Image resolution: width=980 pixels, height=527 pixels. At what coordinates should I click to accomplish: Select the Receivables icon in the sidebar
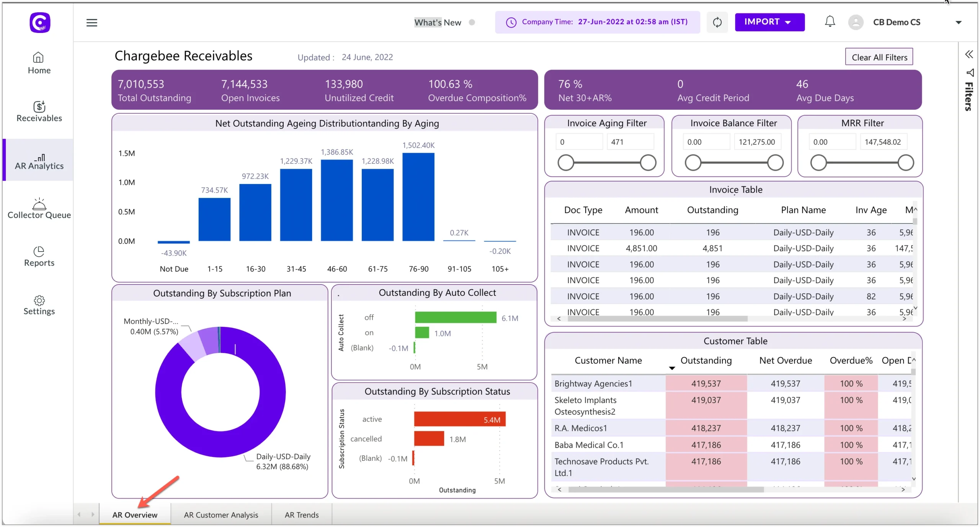(39, 111)
